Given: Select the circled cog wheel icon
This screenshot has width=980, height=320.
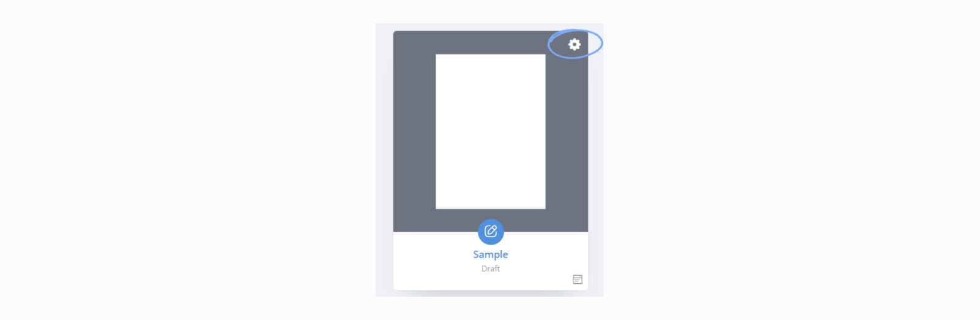Looking at the screenshot, I should point(574,44).
